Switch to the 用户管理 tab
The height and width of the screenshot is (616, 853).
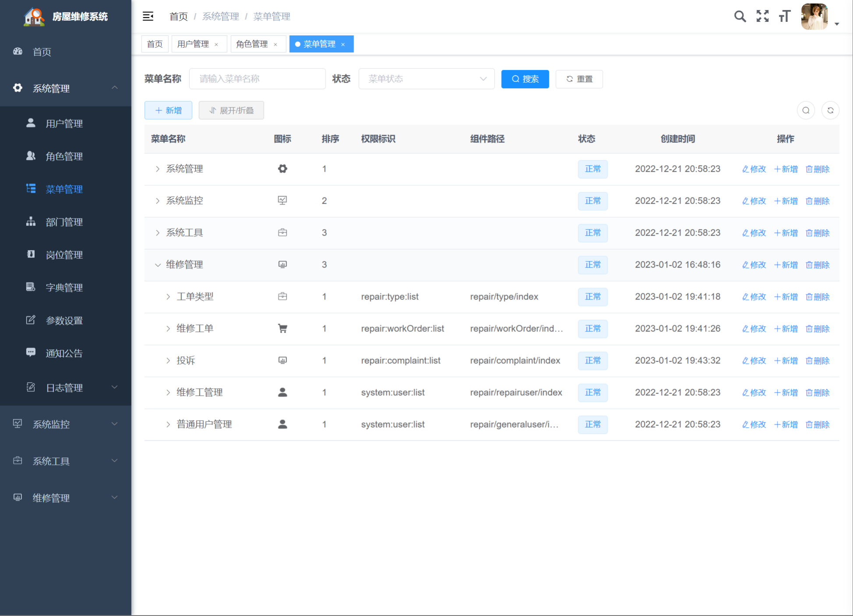pos(193,44)
